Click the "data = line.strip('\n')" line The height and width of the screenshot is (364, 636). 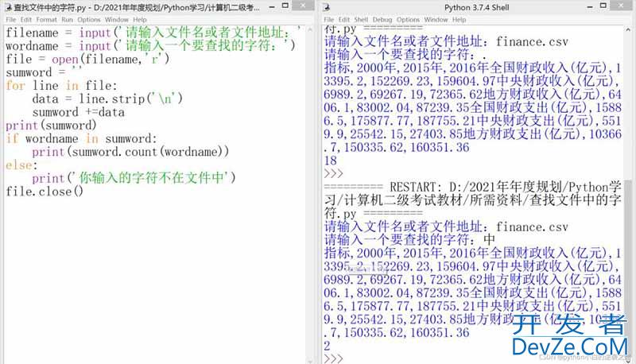107,99
